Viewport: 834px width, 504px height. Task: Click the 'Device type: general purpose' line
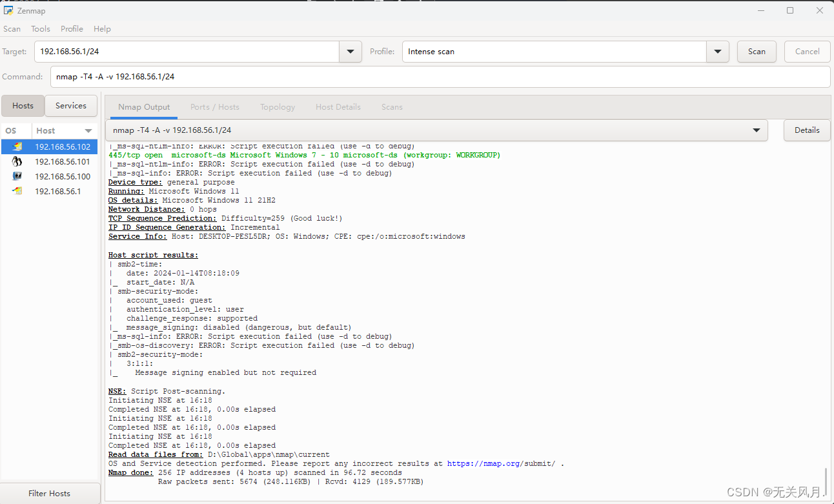click(172, 182)
